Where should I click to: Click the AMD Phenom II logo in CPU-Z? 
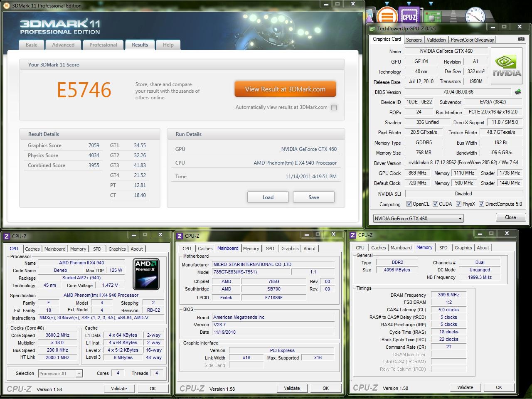pyautogui.click(x=145, y=274)
